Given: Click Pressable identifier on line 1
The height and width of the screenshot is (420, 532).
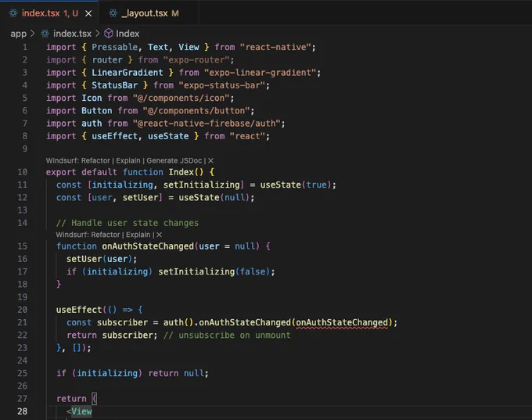Looking at the screenshot, I should [x=115, y=47].
